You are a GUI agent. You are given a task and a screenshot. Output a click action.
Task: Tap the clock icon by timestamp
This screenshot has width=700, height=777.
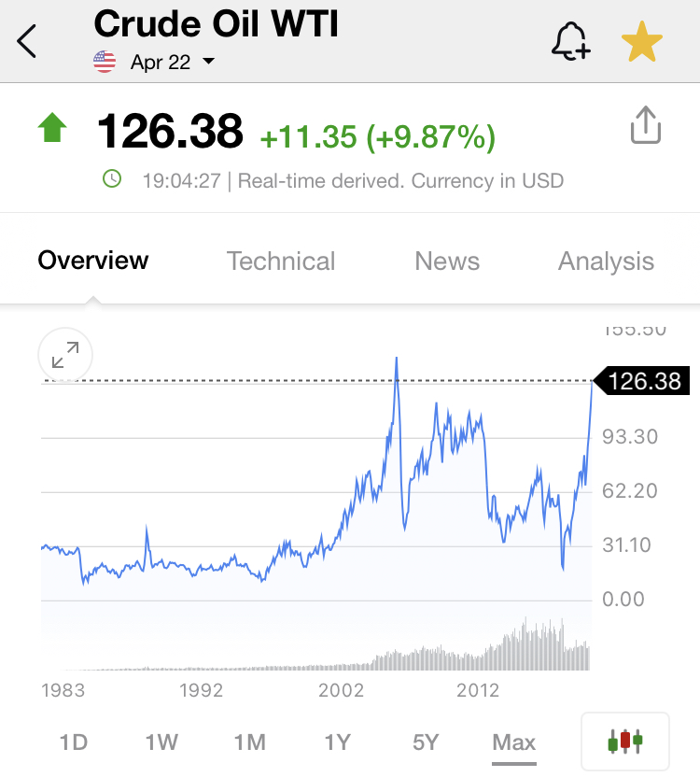click(x=112, y=178)
